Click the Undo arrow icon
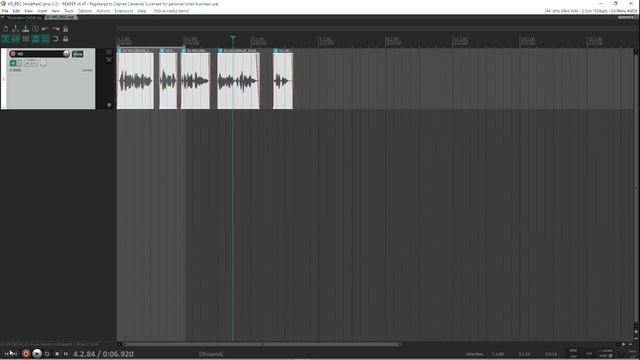The image size is (640, 360). (x=45, y=29)
